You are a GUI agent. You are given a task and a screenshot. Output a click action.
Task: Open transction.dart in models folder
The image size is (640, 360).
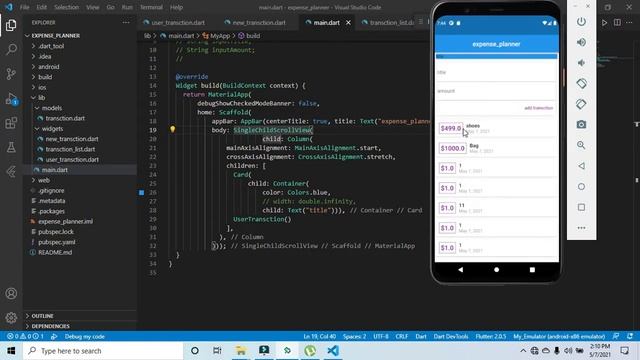(x=65, y=118)
